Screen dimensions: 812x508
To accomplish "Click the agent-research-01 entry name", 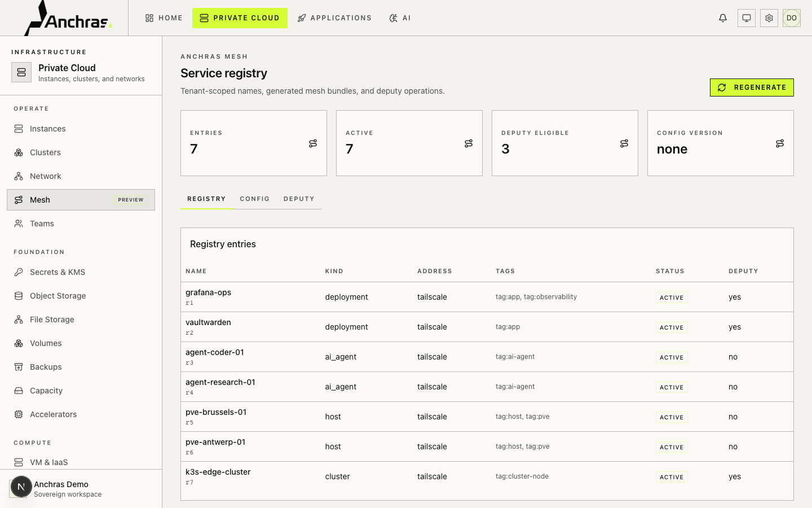I will click(220, 382).
